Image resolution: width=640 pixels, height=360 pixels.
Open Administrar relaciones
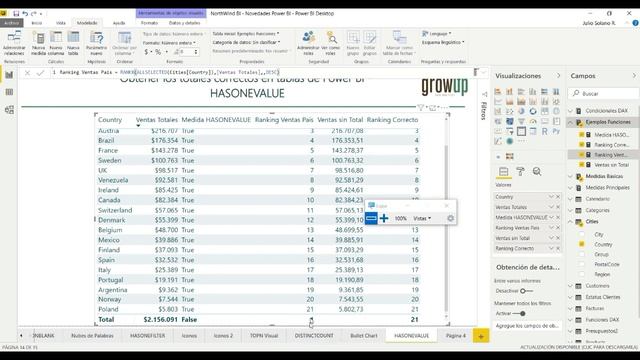click(x=14, y=43)
